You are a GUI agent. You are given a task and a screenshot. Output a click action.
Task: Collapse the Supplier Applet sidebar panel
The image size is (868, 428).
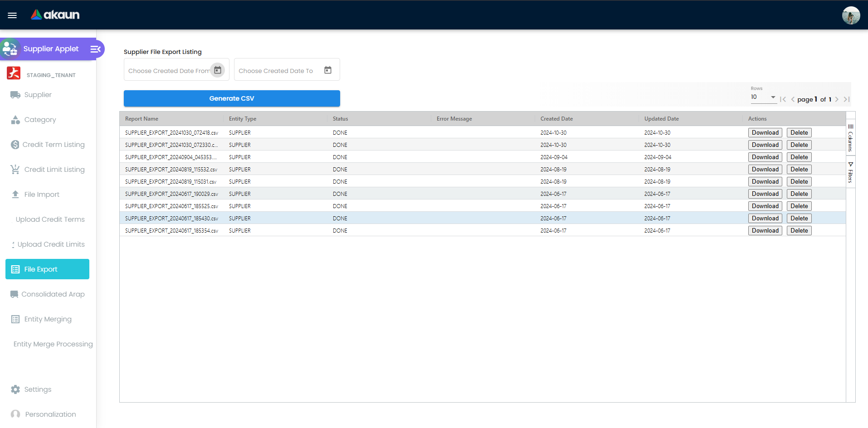tap(95, 49)
